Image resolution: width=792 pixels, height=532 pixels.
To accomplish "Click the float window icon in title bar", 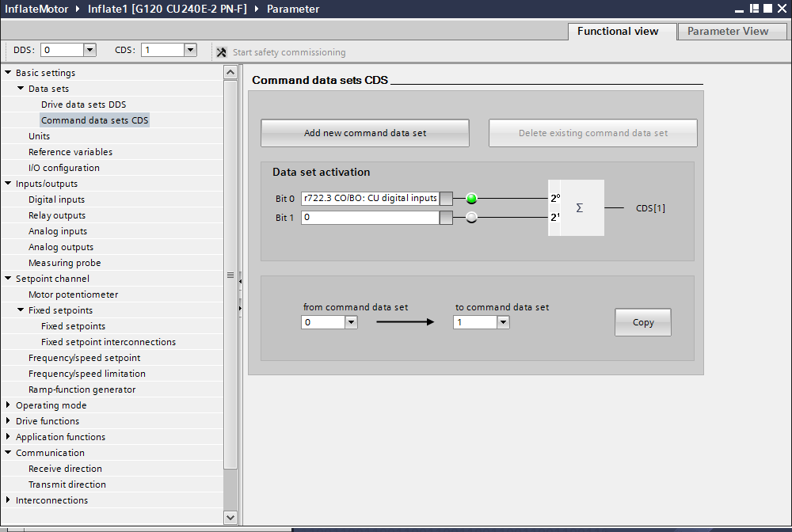I will coord(753,9).
